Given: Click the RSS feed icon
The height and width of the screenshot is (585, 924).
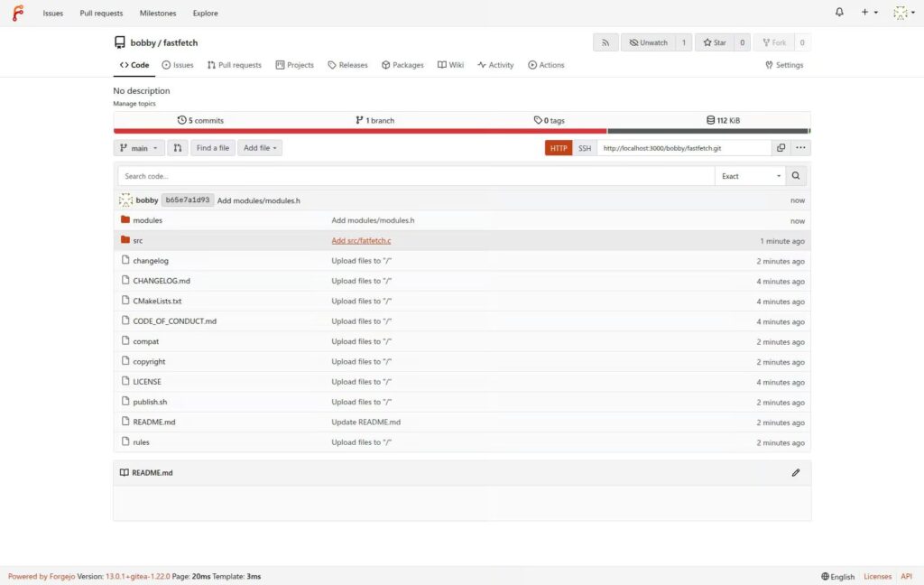Looking at the screenshot, I should (605, 42).
